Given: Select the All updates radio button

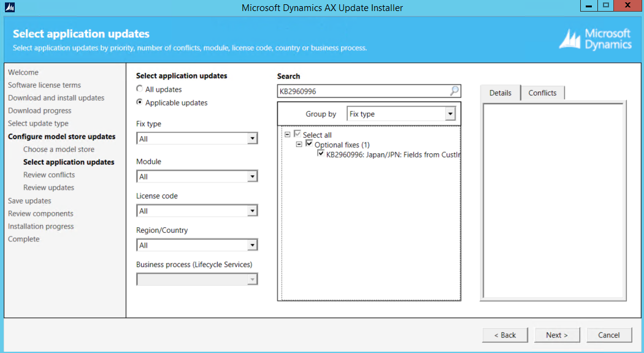Looking at the screenshot, I should pos(140,89).
